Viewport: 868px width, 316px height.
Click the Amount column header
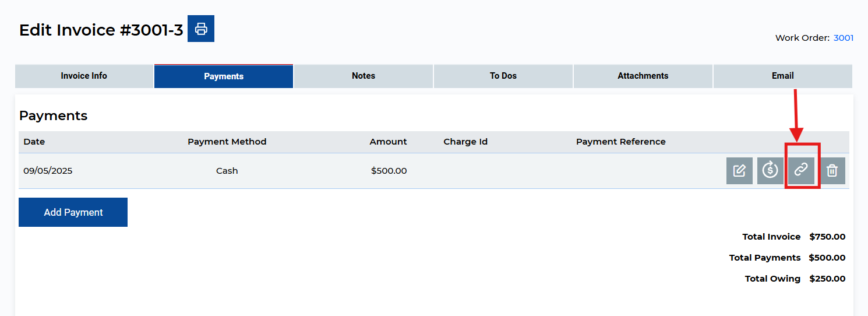coord(388,142)
